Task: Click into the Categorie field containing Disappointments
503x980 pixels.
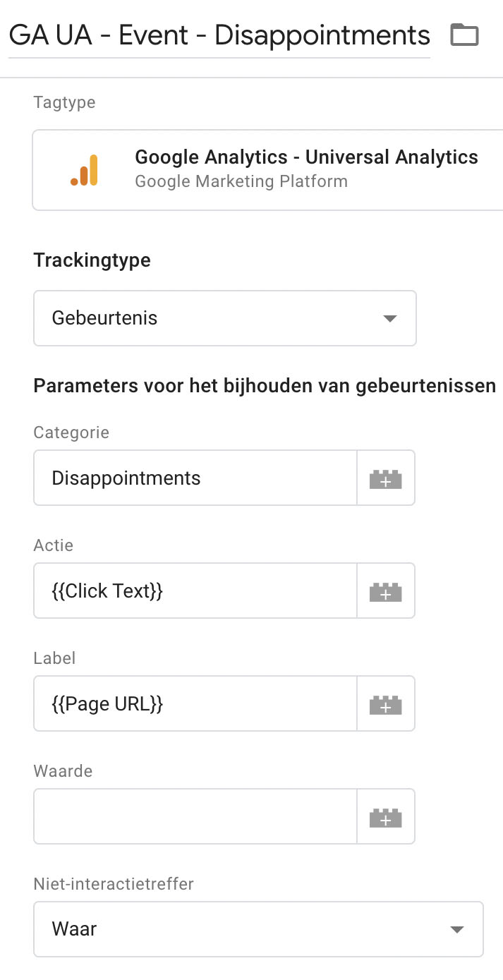Action: tap(195, 478)
